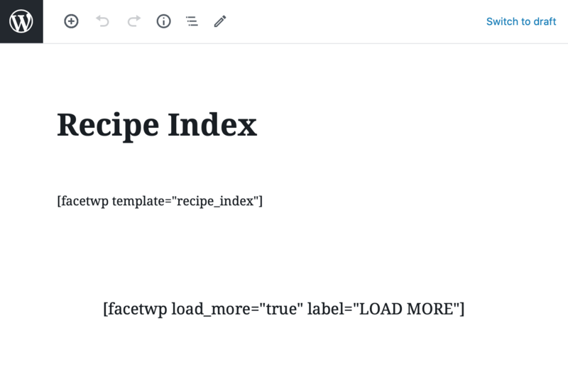Select the centered load_more shortcode block
The image size is (568, 392).
tap(283, 309)
